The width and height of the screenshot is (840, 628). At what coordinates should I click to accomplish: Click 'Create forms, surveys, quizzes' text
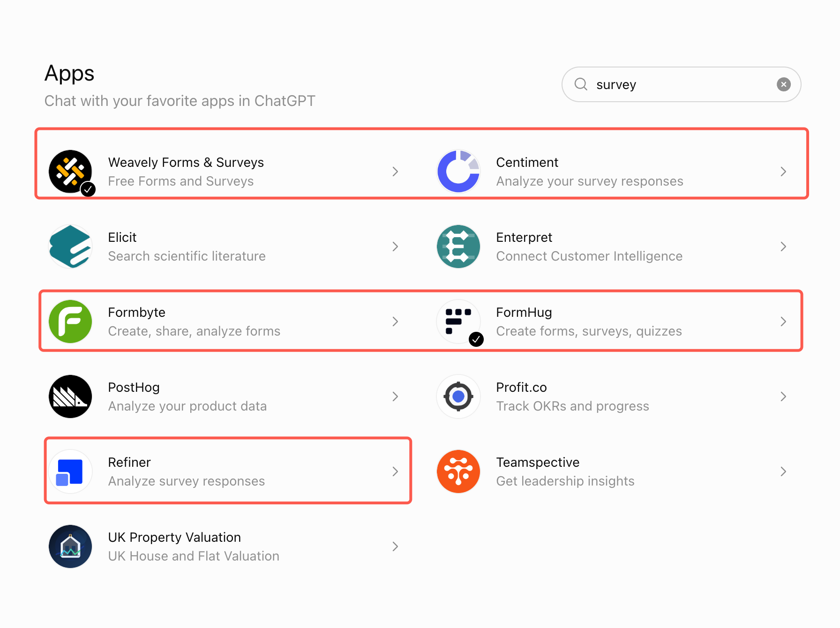pyautogui.click(x=589, y=331)
